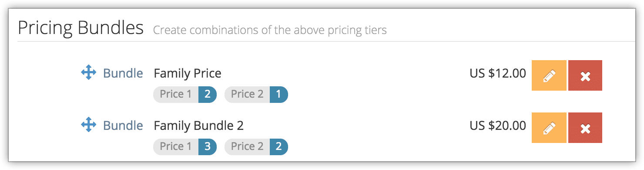Image resolution: width=644 pixels, height=170 pixels.
Task: Click the Bundle label beside Family Bundle 2
Action: (123, 126)
